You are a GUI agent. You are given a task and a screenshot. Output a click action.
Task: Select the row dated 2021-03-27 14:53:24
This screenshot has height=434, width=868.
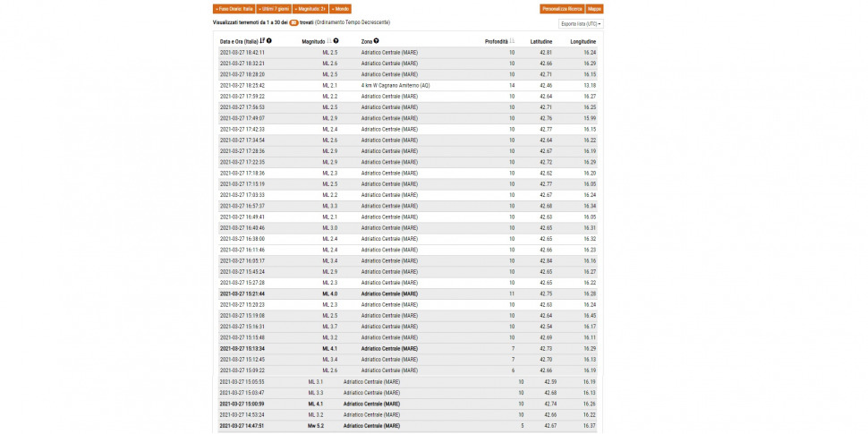pyautogui.click(x=407, y=414)
